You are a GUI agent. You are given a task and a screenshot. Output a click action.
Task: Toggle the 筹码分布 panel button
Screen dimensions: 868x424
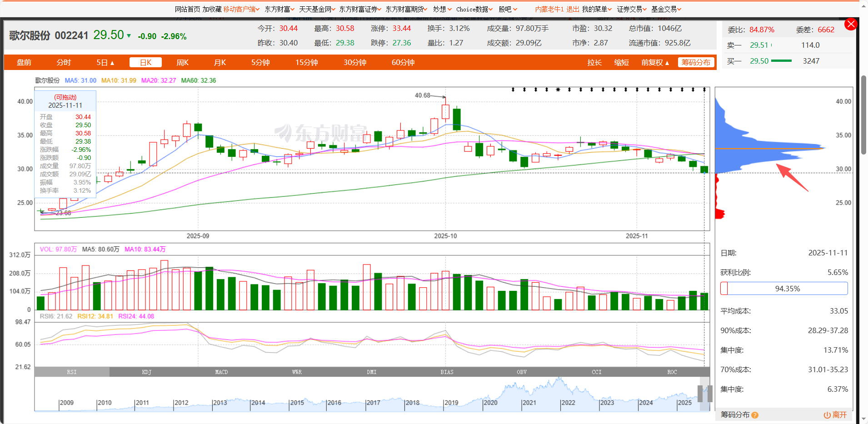(x=696, y=63)
